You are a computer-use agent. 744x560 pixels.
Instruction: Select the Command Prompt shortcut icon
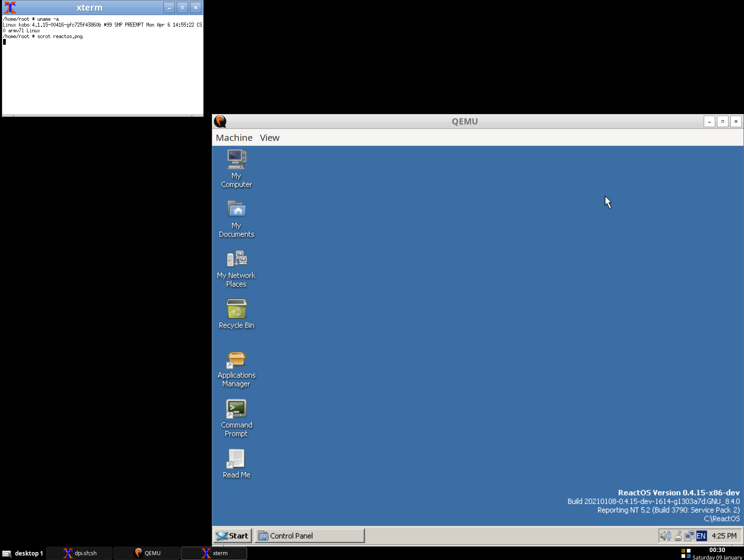coord(236,408)
